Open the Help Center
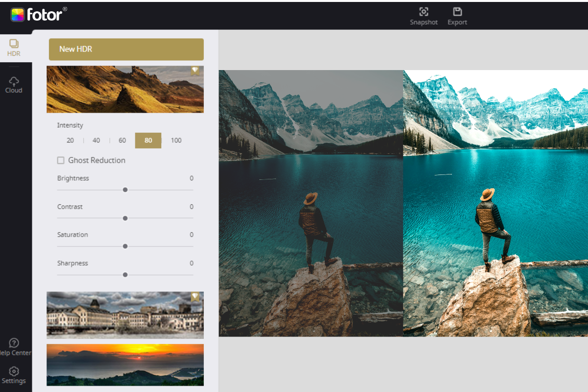 pos(14,347)
